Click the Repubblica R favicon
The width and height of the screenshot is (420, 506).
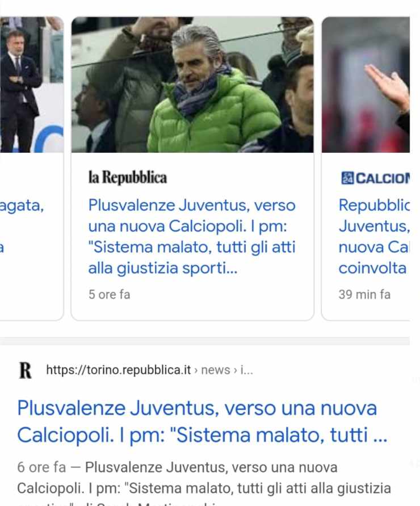tap(26, 370)
